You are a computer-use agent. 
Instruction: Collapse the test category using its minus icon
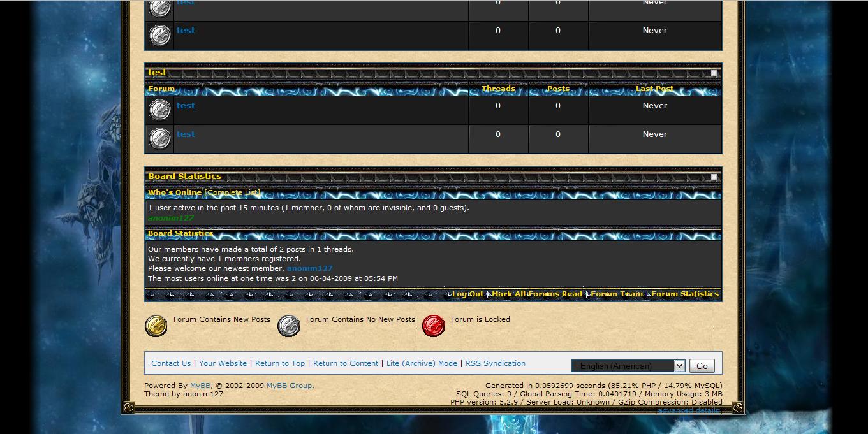[x=714, y=73]
